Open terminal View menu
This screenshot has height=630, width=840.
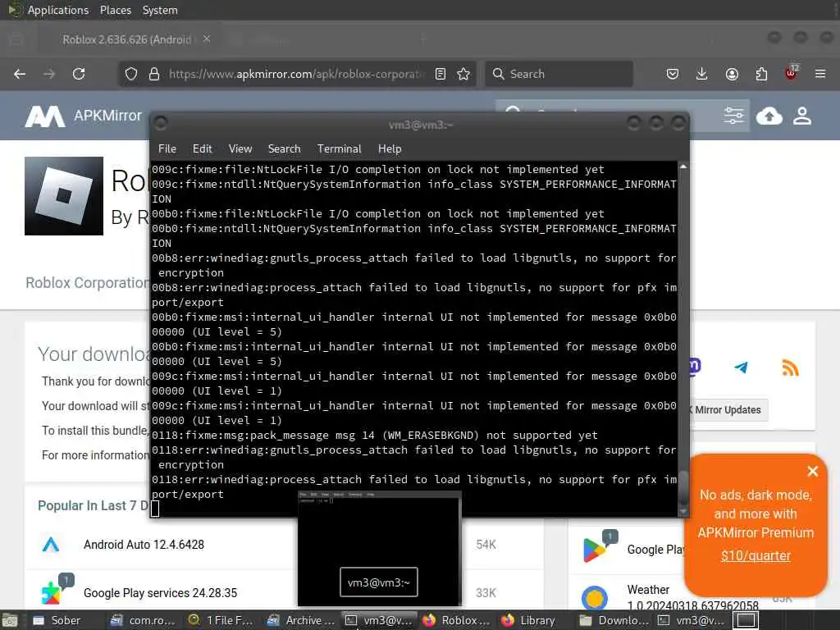pyautogui.click(x=240, y=149)
